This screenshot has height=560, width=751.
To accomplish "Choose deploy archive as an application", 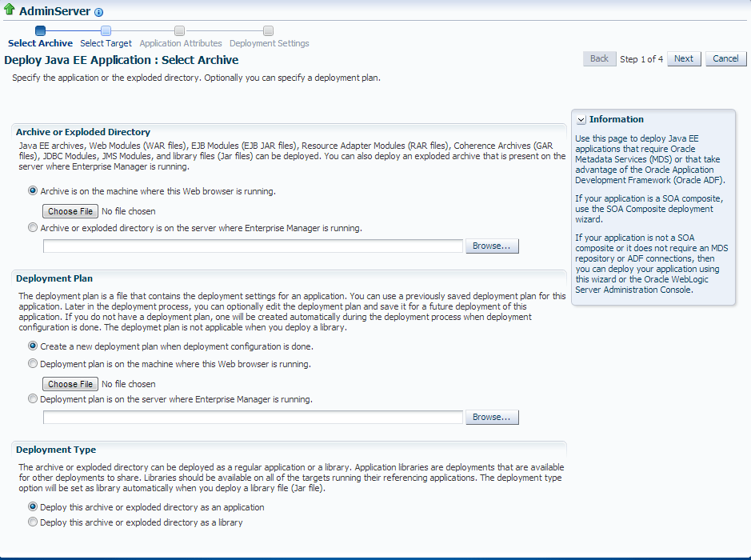I will coord(33,506).
